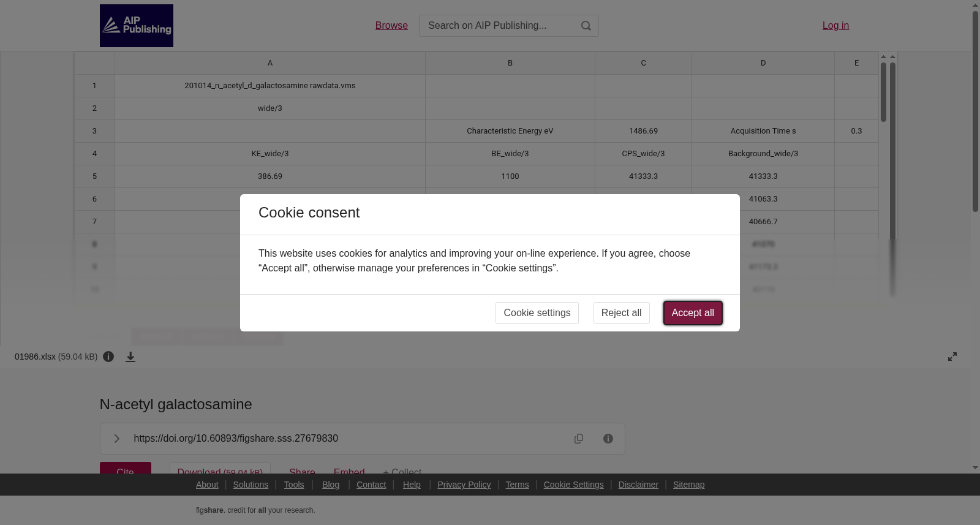Open the Browse link
Image resolution: width=980 pixels, height=525 pixels.
pyautogui.click(x=391, y=26)
